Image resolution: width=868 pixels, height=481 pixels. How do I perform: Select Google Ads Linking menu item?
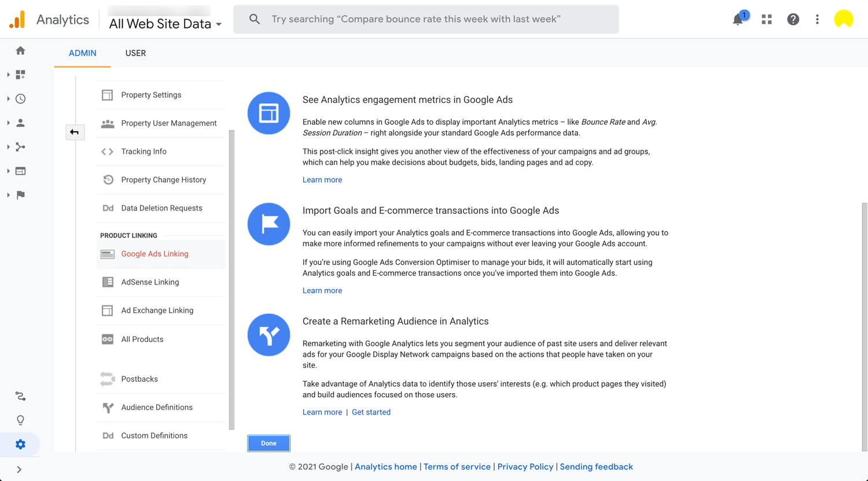tap(161, 254)
